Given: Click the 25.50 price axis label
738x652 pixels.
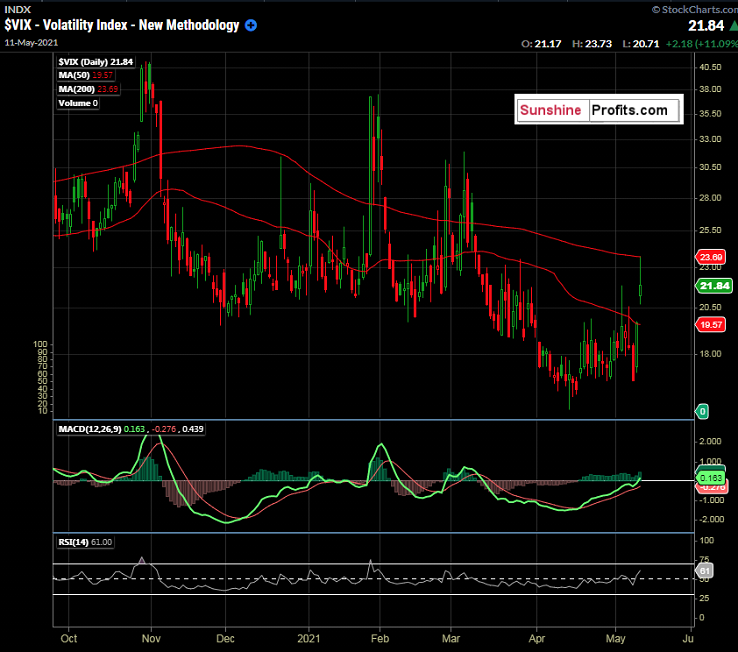Looking at the screenshot, I should click(x=710, y=230).
